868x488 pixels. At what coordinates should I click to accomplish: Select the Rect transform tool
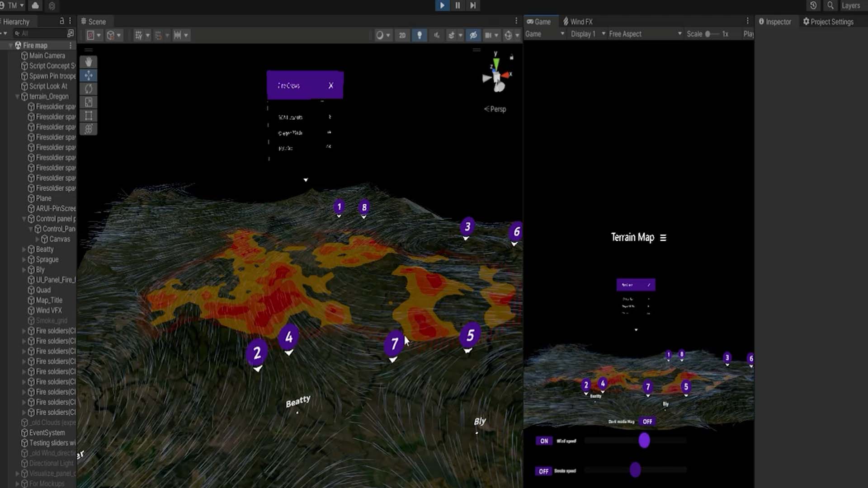(x=89, y=116)
